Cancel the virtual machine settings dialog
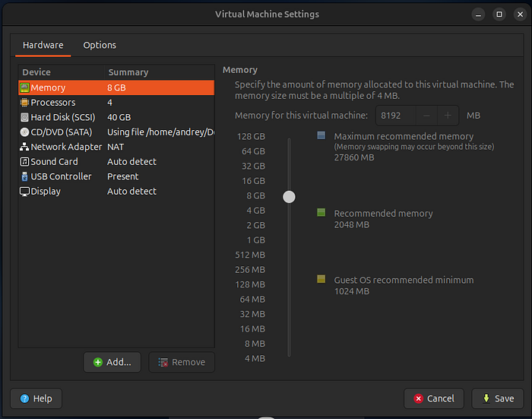Viewport: 532px width, 419px height. point(434,398)
